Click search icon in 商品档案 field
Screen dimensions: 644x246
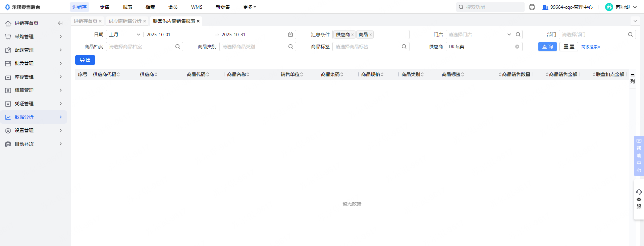point(178,47)
